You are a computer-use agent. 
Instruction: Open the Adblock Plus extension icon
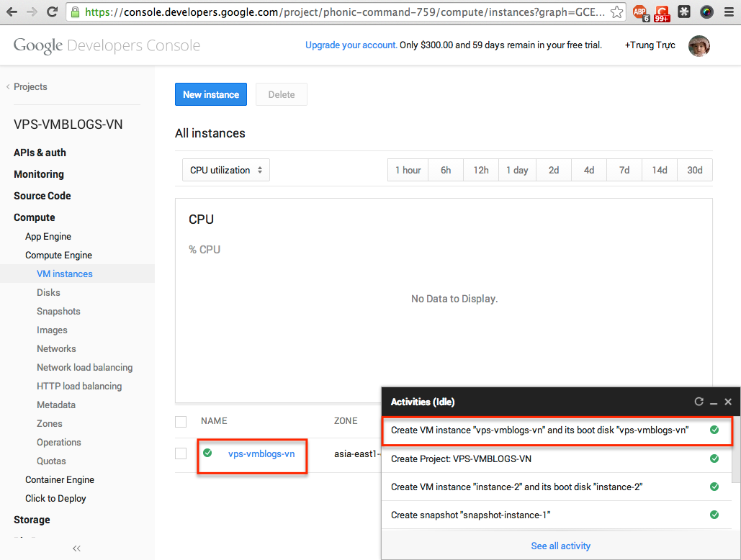coord(639,12)
